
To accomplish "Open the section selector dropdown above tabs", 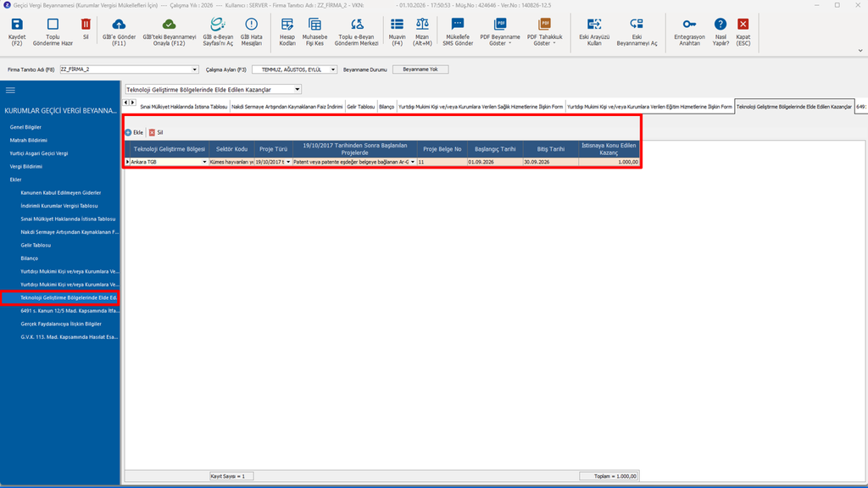I will (x=298, y=90).
